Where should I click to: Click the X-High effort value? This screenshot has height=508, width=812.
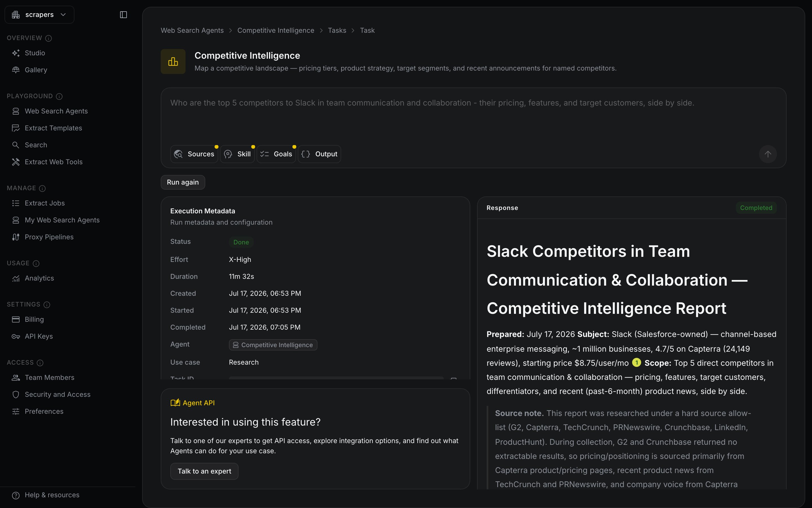click(x=240, y=259)
